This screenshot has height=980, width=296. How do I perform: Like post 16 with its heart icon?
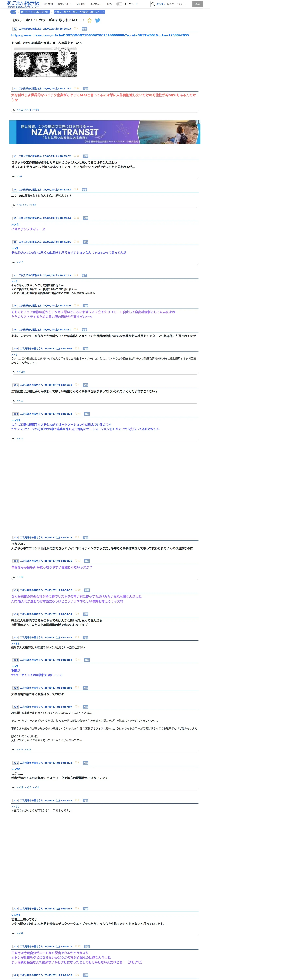pos(76,614)
